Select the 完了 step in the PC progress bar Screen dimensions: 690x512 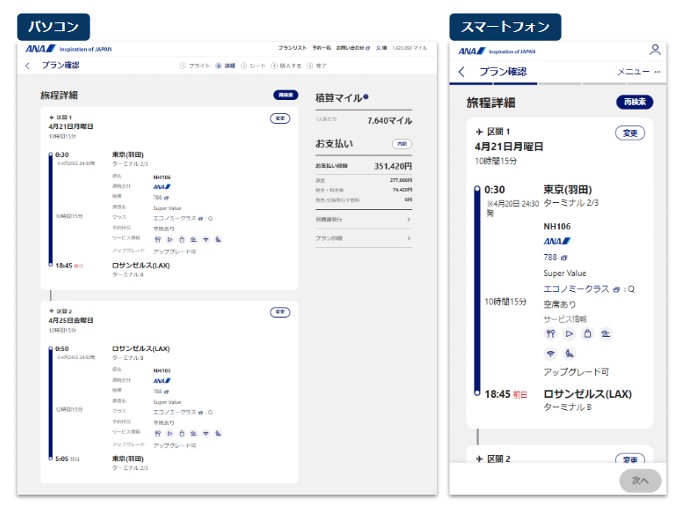[x=317, y=66]
